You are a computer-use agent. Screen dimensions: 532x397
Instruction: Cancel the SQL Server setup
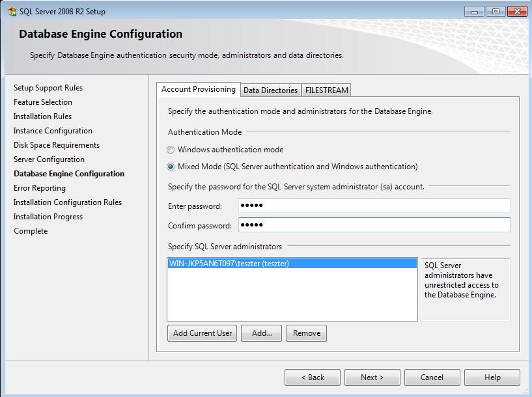click(x=432, y=377)
